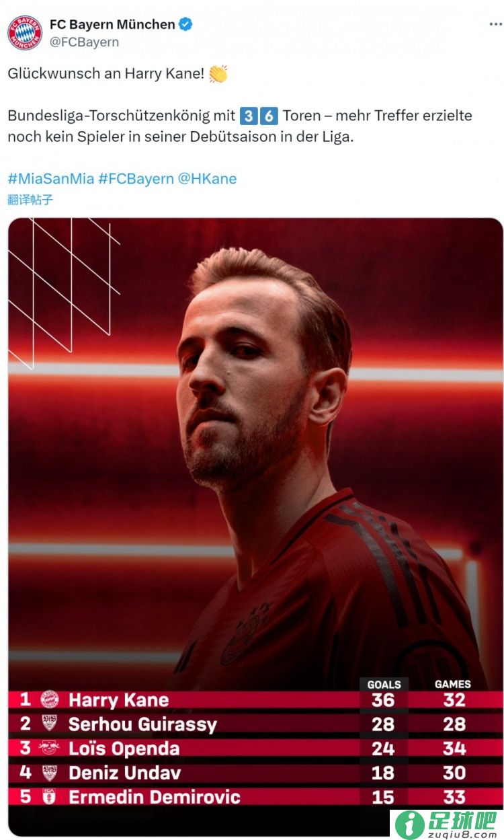Click Stuttgart crest beside Deniz Undav
Image resolution: width=504 pixels, height=840 pixels.
point(50,772)
